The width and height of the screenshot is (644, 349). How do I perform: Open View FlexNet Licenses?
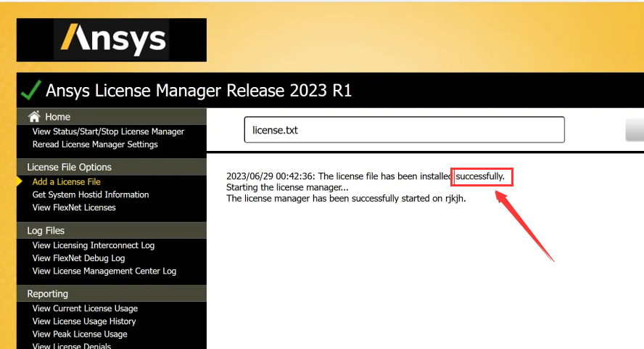(x=74, y=208)
